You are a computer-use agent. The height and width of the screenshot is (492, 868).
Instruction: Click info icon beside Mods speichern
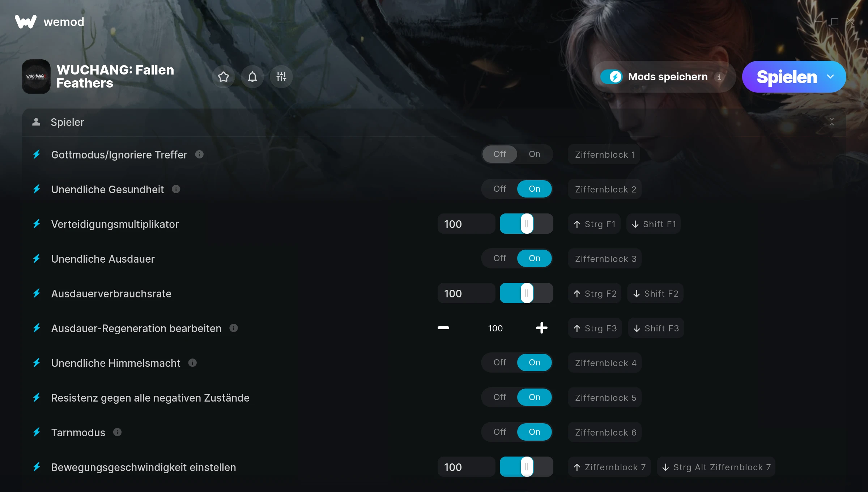(x=719, y=77)
